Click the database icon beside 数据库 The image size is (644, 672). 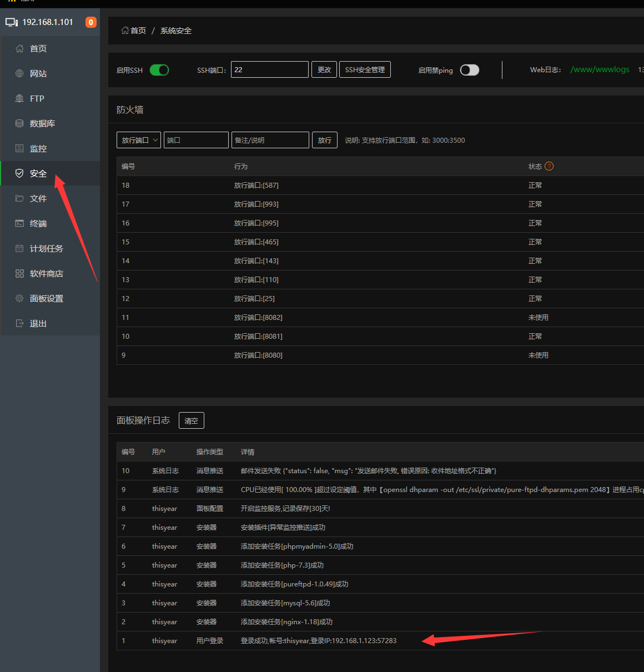19,124
